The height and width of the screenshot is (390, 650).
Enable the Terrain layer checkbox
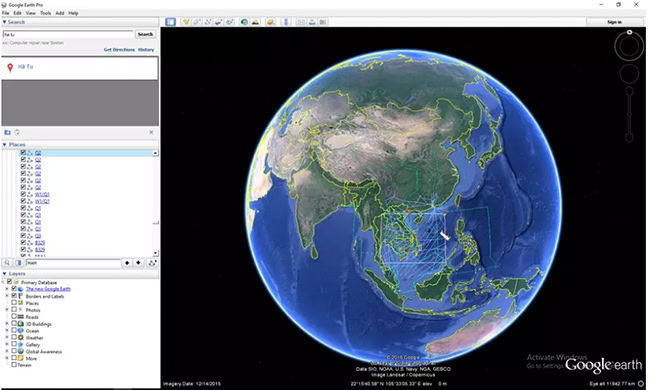tap(14, 365)
